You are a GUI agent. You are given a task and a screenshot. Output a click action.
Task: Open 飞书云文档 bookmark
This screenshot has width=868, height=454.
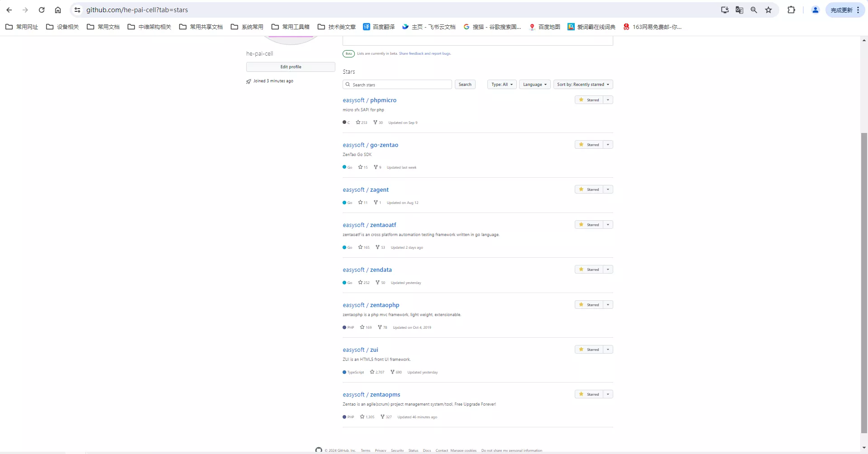(x=429, y=27)
